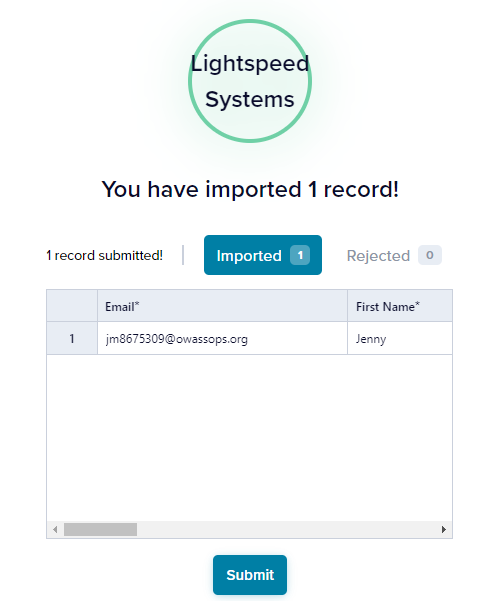The height and width of the screenshot is (601, 485).
Task: Click the Submit button
Action: point(250,575)
